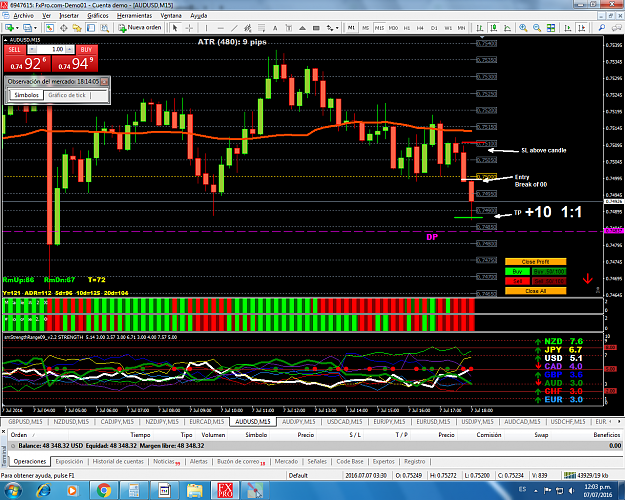
Task: Toggle the Terminal panel icon
Action: pyautogui.click(x=91, y=28)
